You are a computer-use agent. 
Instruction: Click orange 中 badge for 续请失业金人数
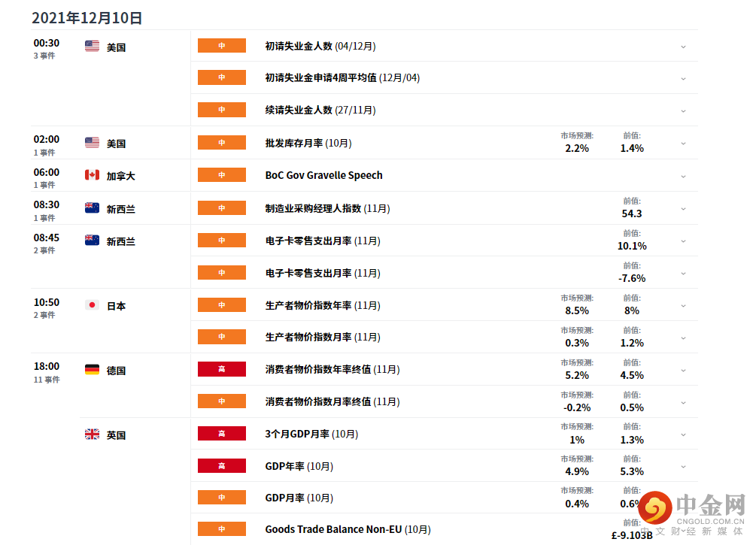222,110
